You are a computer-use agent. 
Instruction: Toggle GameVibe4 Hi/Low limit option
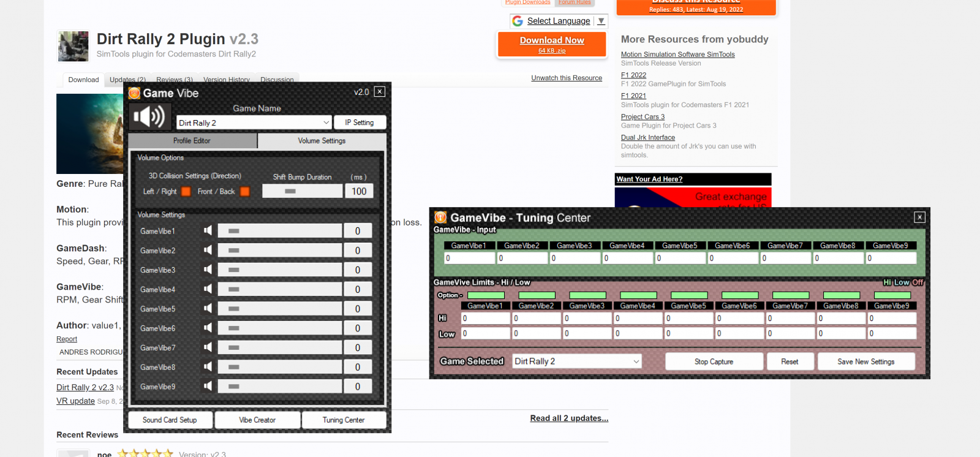point(638,295)
